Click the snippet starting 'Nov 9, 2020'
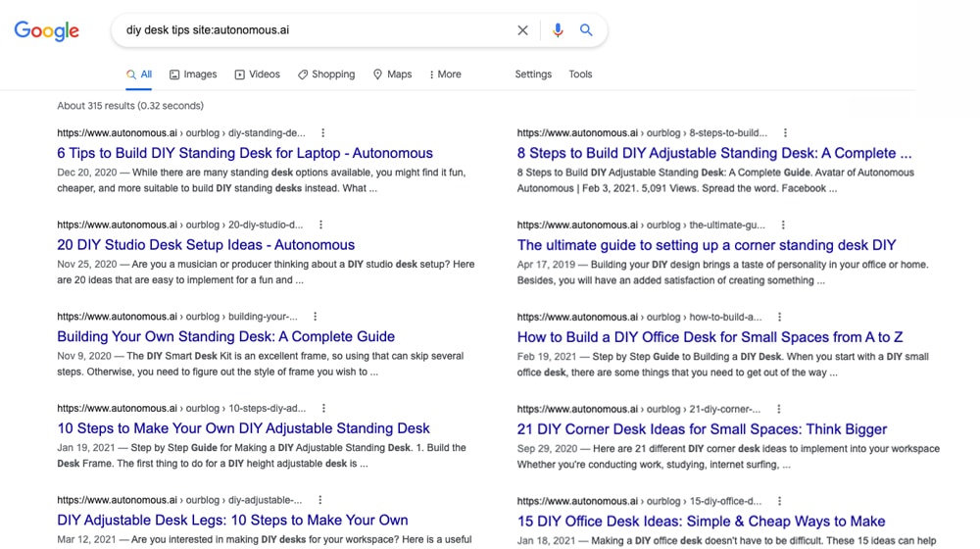980x549 pixels. click(x=261, y=364)
